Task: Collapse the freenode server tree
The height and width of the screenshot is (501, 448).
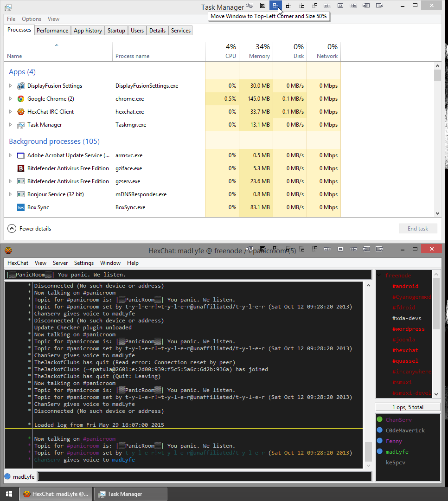Action: 379,276
